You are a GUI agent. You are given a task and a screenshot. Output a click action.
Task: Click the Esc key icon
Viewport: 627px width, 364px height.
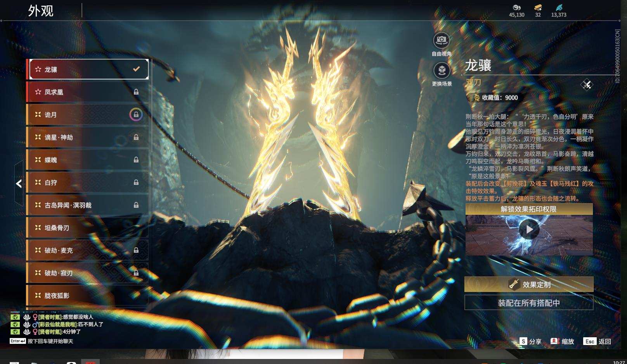pyautogui.click(x=590, y=341)
